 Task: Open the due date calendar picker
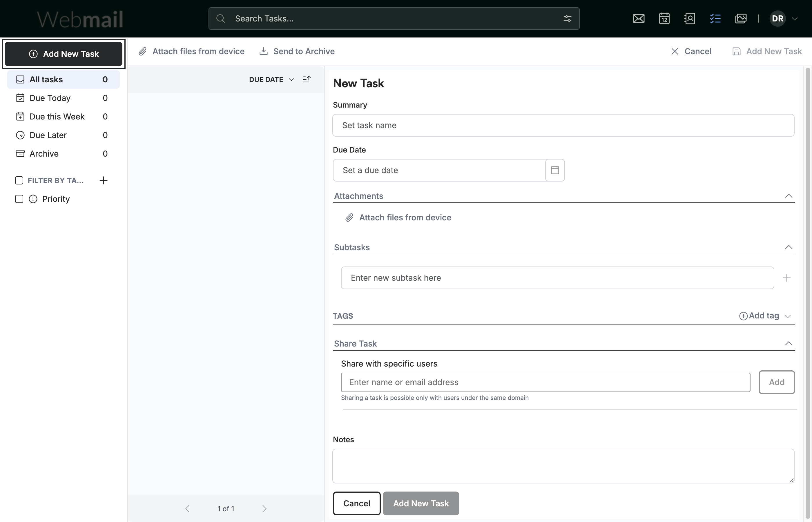tap(555, 170)
